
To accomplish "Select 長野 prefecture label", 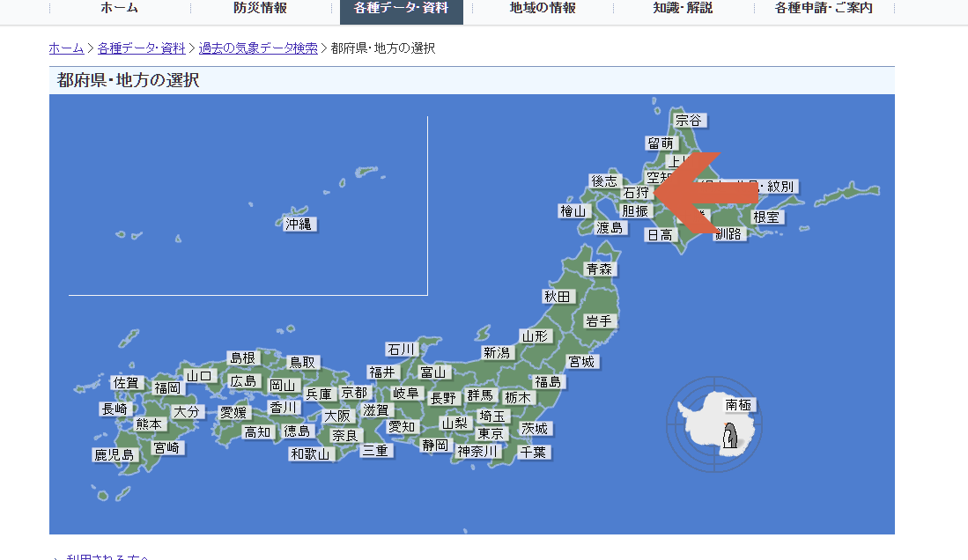I will click(443, 399).
